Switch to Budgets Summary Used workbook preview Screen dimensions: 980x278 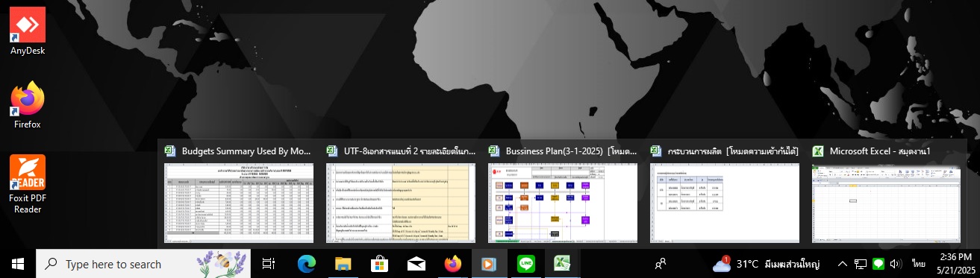coord(239,192)
